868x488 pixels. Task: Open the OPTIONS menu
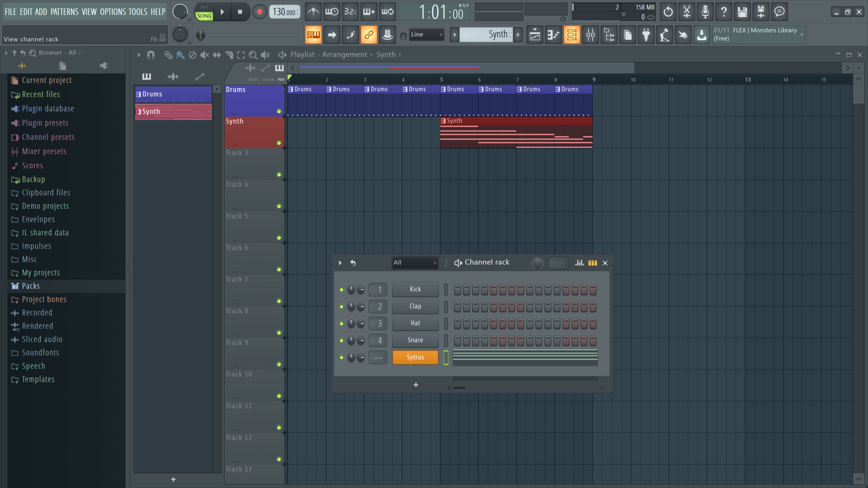(x=112, y=12)
